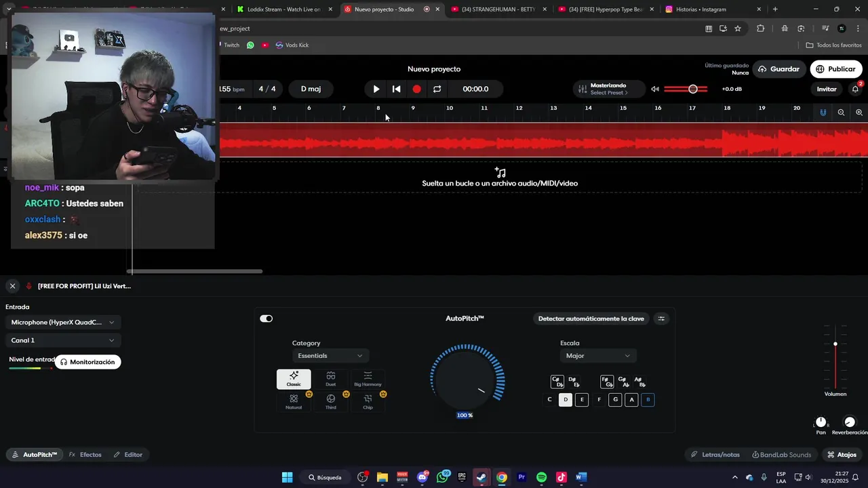This screenshot has width=868, height=488.
Task: Select the Third AutoPitch preset
Action: [x=330, y=402]
